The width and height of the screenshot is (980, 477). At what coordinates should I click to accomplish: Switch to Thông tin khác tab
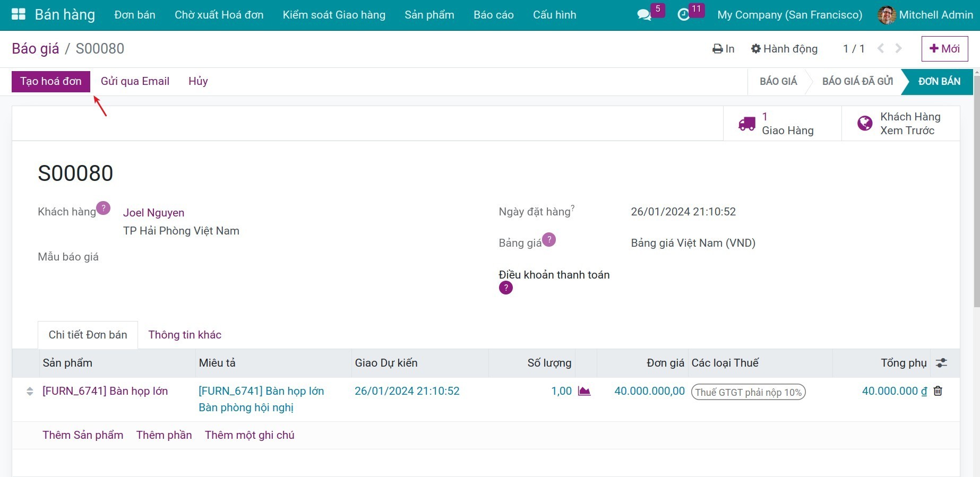click(185, 335)
